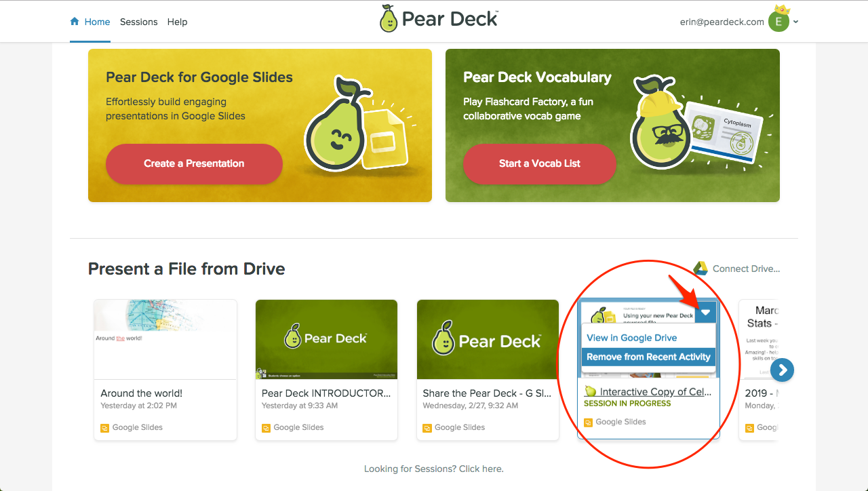Click the erin@peardeck.com account email
This screenshot has height=491, width=868.
(722, 22)
